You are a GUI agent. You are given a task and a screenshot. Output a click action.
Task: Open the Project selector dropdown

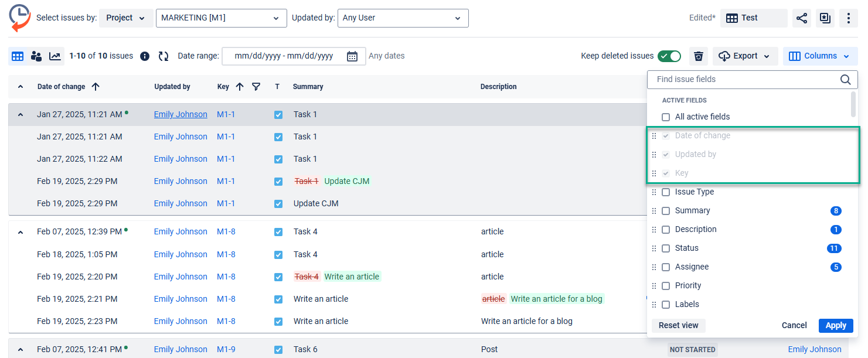coord(126,18)
